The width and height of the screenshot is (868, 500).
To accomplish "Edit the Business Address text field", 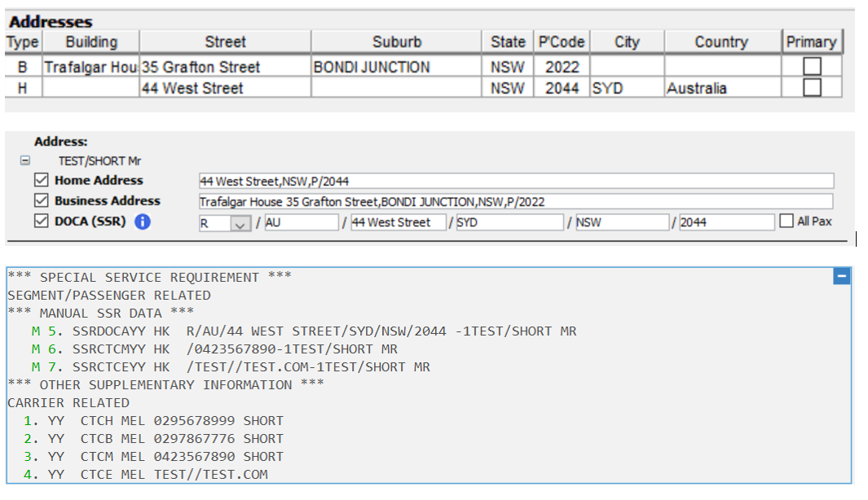I will click(516, 201).
